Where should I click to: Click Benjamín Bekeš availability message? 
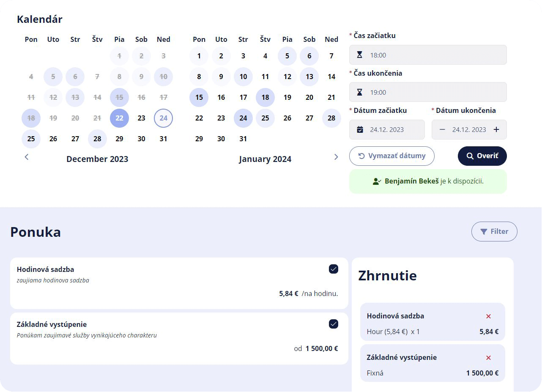(x=428, y=181)
